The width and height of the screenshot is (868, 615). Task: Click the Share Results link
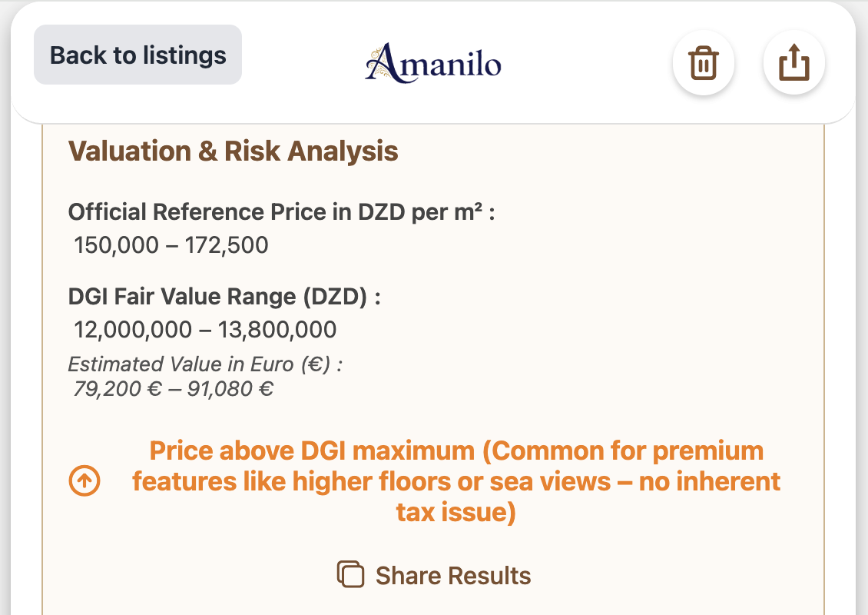tap(452, 575)
